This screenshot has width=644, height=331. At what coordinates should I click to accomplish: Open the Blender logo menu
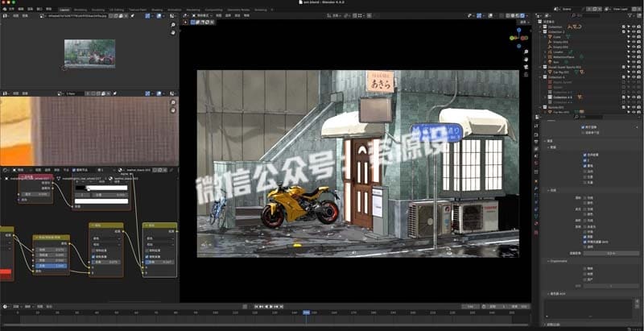tap(5, 9)
